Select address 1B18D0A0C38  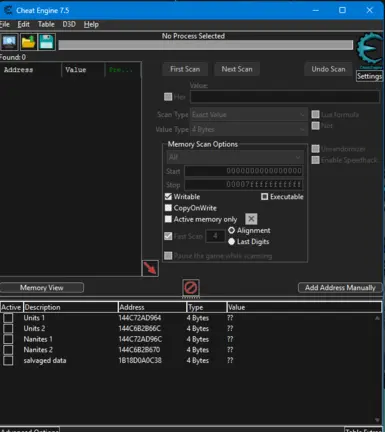coord(140,360)
